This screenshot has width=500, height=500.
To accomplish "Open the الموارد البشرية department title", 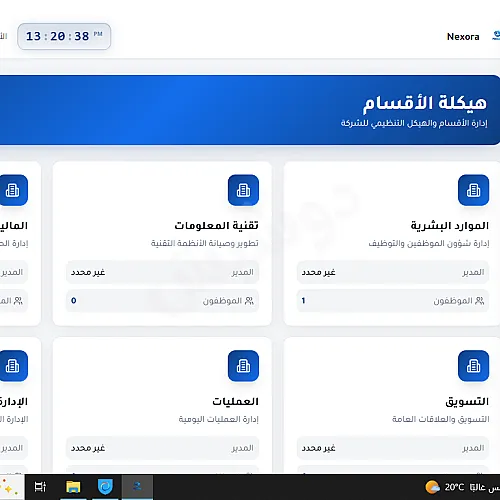I will point(450,226).
